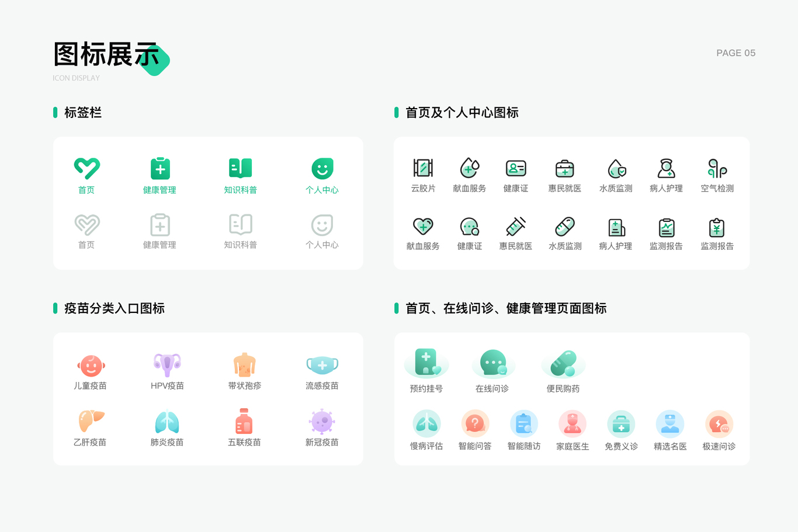The image size is (798, 532).
Task: Choose the 乙肝疫苗 liver icon
Action: click(x=91, y=421)
